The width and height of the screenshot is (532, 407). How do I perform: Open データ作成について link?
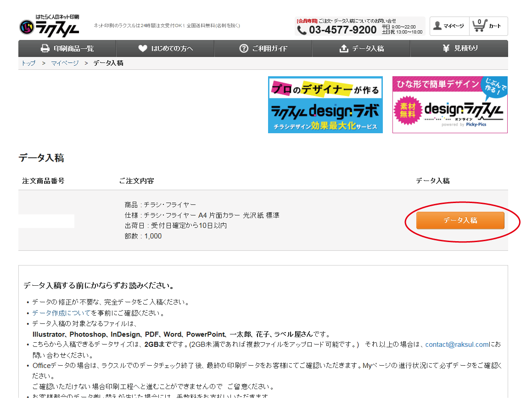62,313
